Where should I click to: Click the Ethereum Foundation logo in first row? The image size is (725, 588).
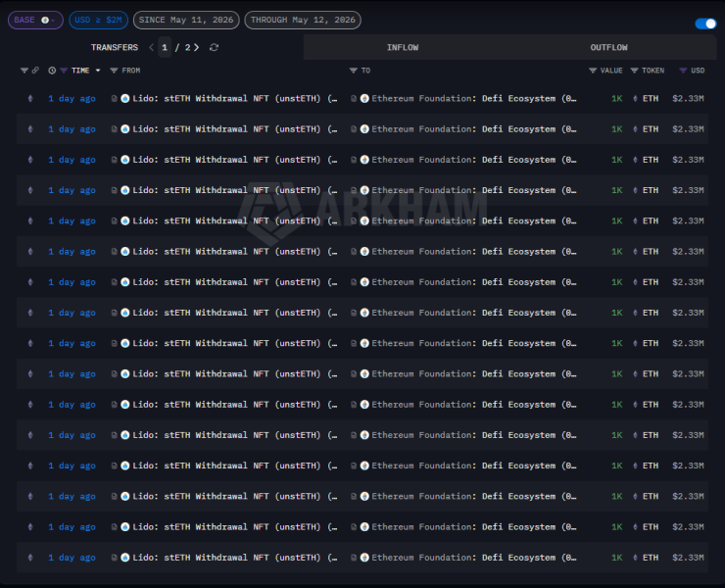coord(364,99)
